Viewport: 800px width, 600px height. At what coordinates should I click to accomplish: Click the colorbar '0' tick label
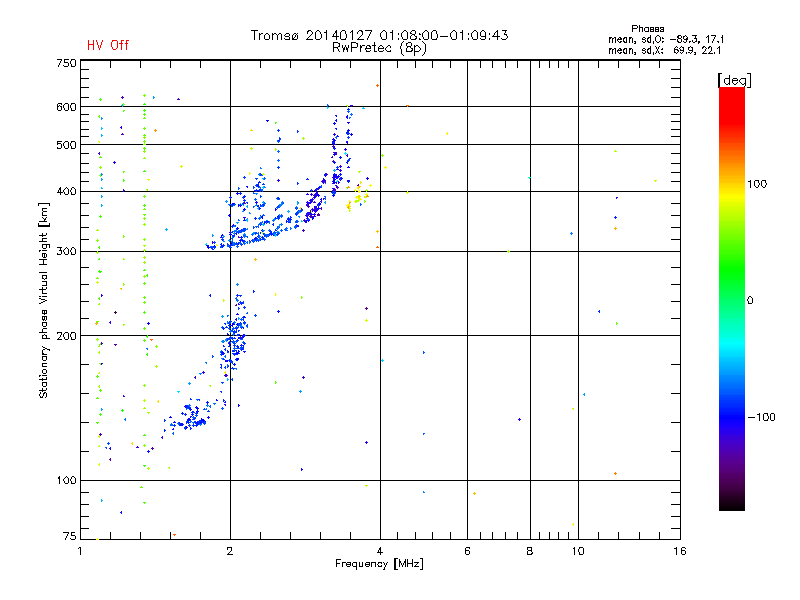click(749, 301)
